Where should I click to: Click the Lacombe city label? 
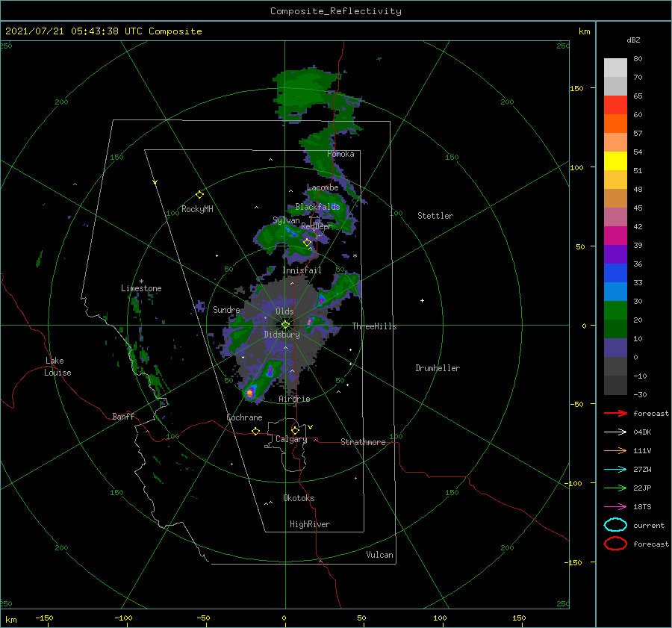pos(323,187)
